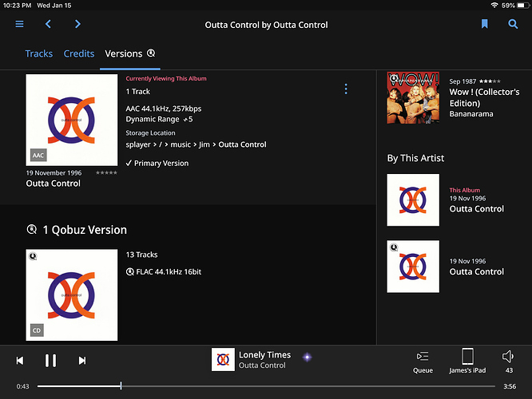This screenshot has width=532, height=399.
Task: Switch to the Tracks tab
Action: tap(38, 53)
